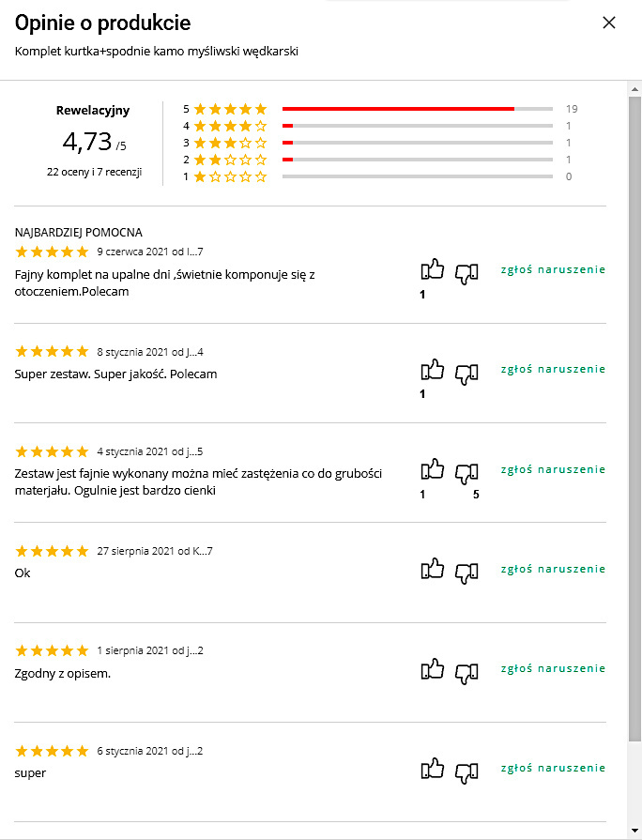Screen dimensions: 642x840
Task: Report violation on 'Super zestaw' review
Action: coord(553,369)
